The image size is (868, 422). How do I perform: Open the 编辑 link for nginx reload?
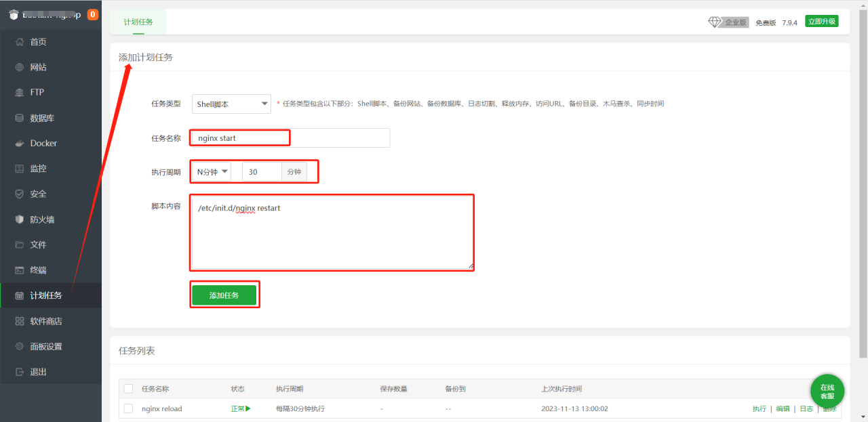(x=782, y=408)
